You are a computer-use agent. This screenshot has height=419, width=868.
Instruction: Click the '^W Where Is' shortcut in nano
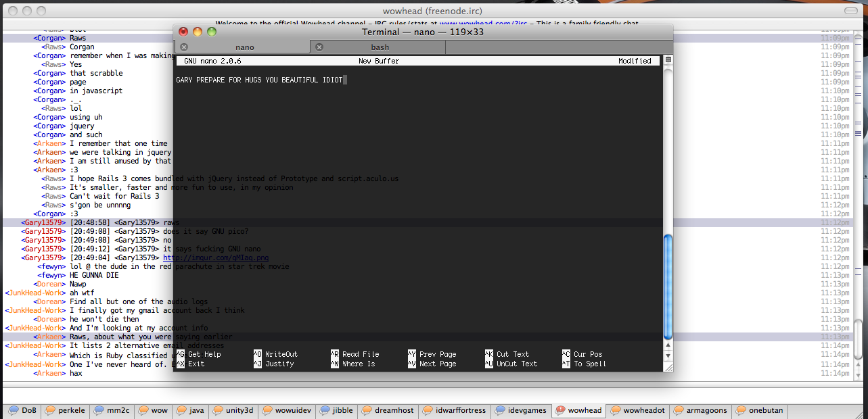coord(353,364)
